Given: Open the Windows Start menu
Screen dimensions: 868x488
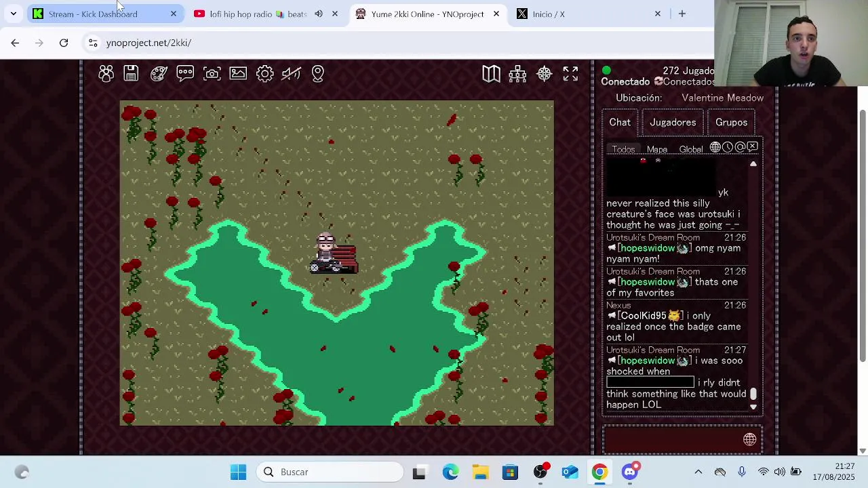Looking at the screenshot, I should (238, 472).
